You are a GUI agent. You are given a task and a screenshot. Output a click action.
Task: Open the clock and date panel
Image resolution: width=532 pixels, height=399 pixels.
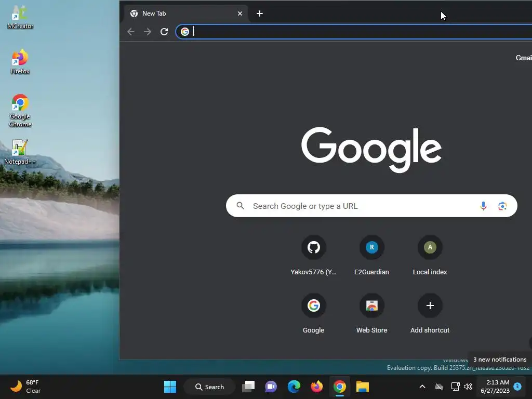(495, 387)
